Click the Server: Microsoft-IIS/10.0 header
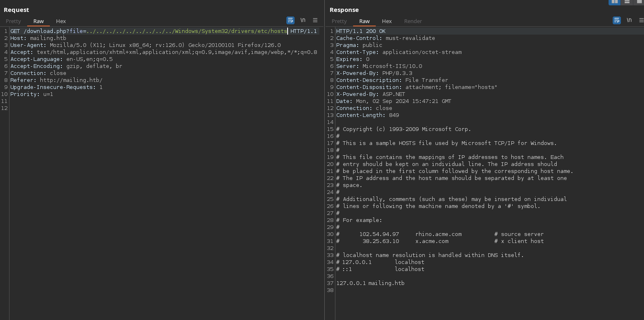644x320 pixels. pyautogui.click(x=379, y=66)
